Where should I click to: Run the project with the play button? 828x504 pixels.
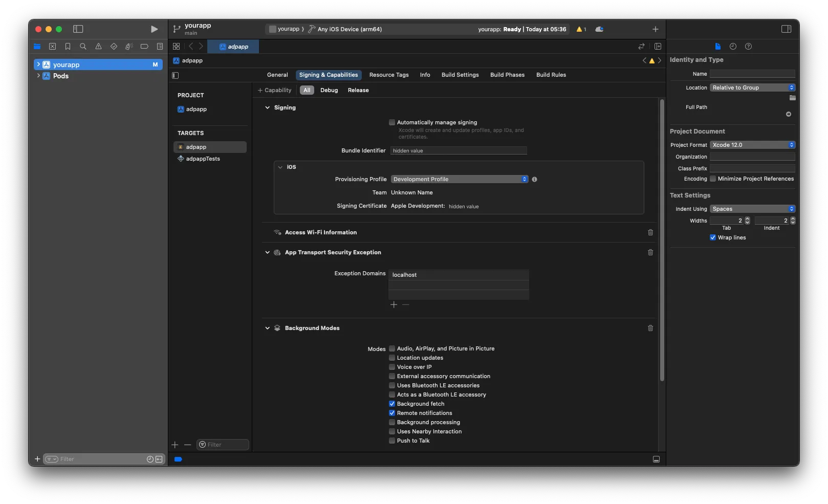pyautogui.click(x=154, y=29)
